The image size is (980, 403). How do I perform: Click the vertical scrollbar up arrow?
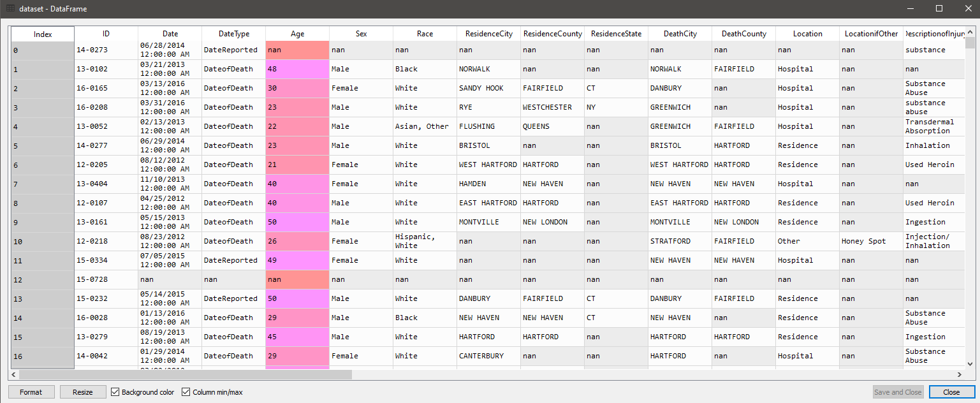[970, 31]
